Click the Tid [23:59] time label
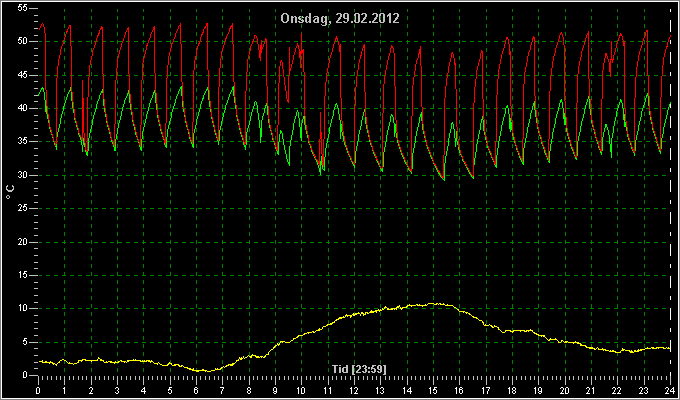Viewport: 680px width, 400px height. (x=359, y=369)
